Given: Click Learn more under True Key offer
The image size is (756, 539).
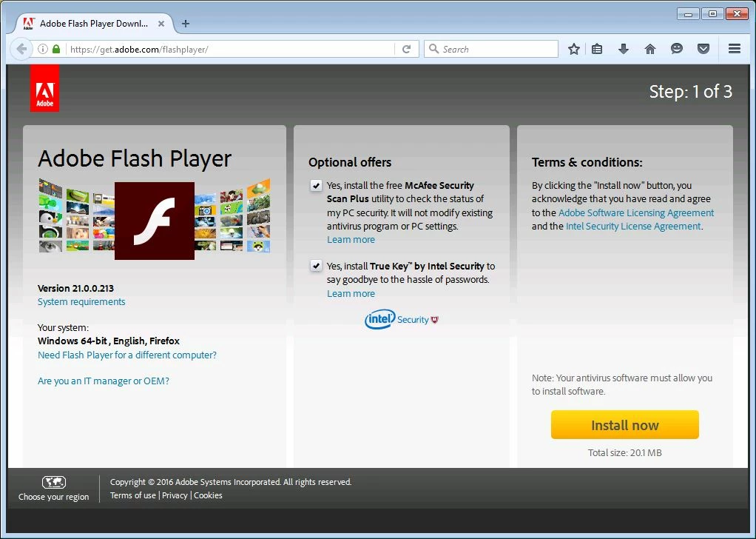Looking at the screenshot, I should coord(351,294).
